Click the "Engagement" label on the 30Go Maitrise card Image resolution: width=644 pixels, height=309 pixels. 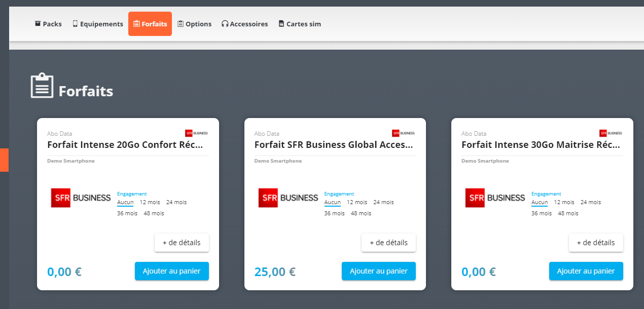pos(546,194)
